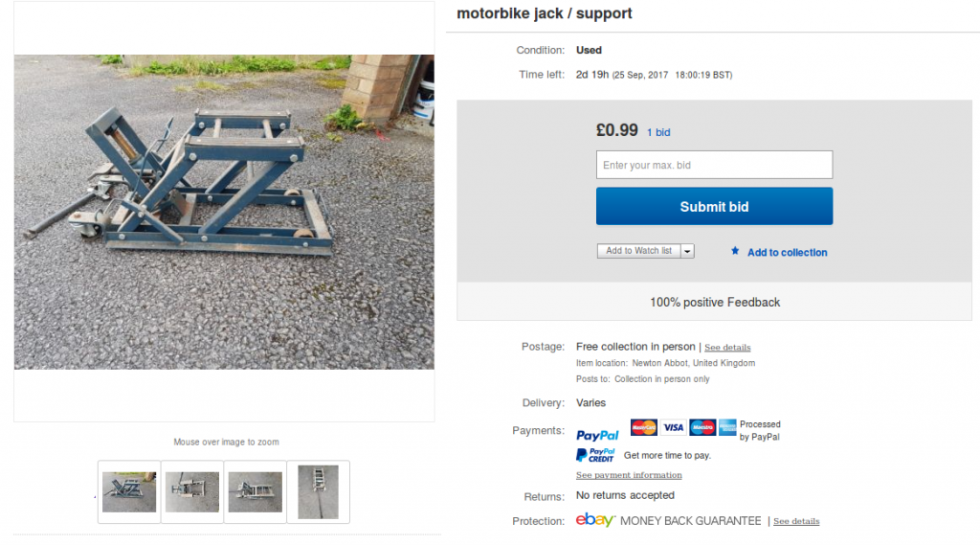Click the PayPal Credit logo

(x=595, y=455)
